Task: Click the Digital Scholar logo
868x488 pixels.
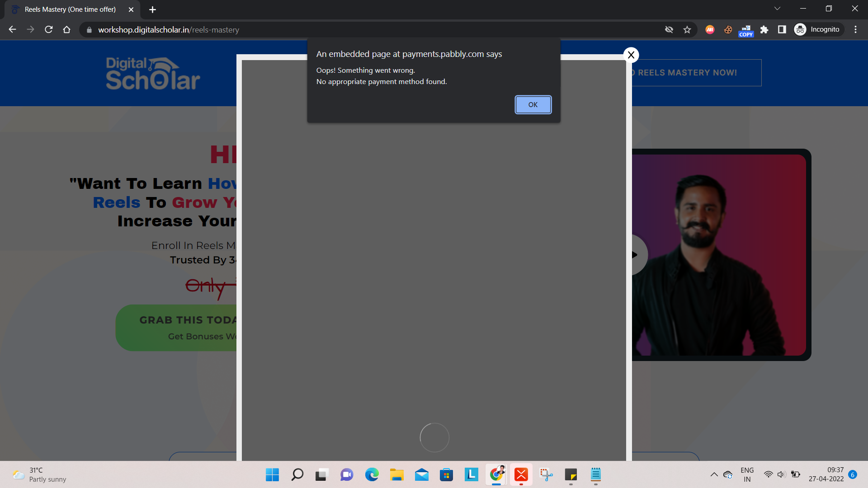Action: (x=153, y=73)
